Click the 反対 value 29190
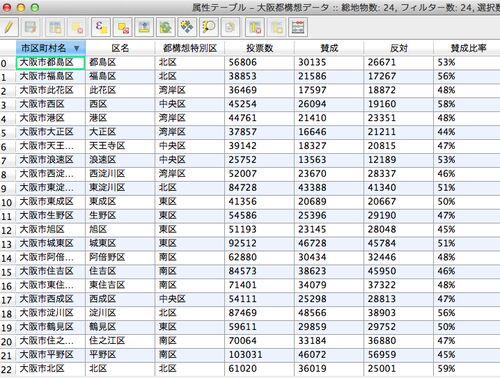Image resolution: width=500 pixels, height=378 pixels. tap(399, 216)
